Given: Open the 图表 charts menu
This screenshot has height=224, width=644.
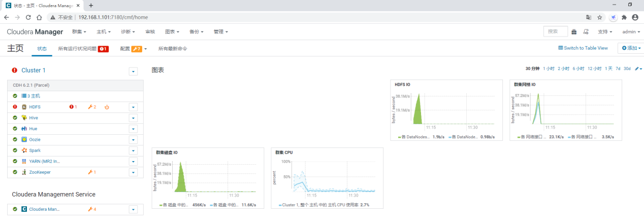Looking at the screenshot, I should tap(173, 31).
